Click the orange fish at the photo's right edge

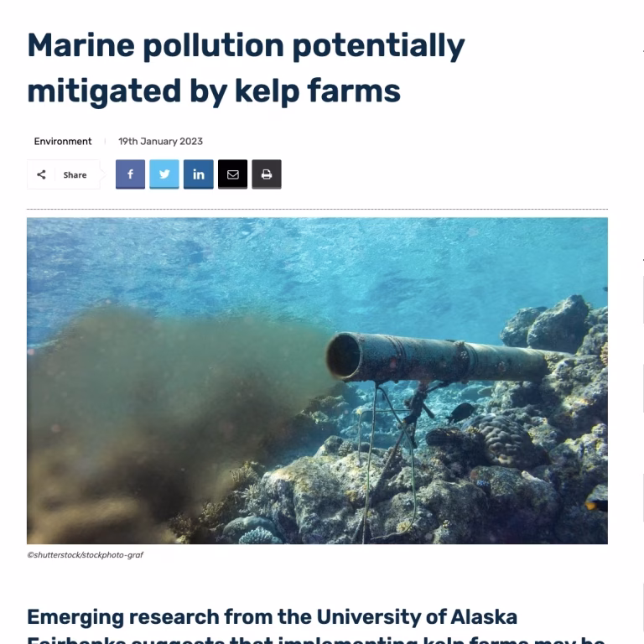click(597, 502)
